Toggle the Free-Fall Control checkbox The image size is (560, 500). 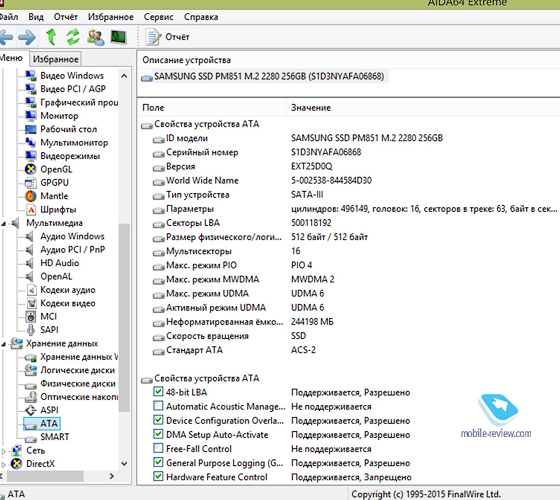158,448
